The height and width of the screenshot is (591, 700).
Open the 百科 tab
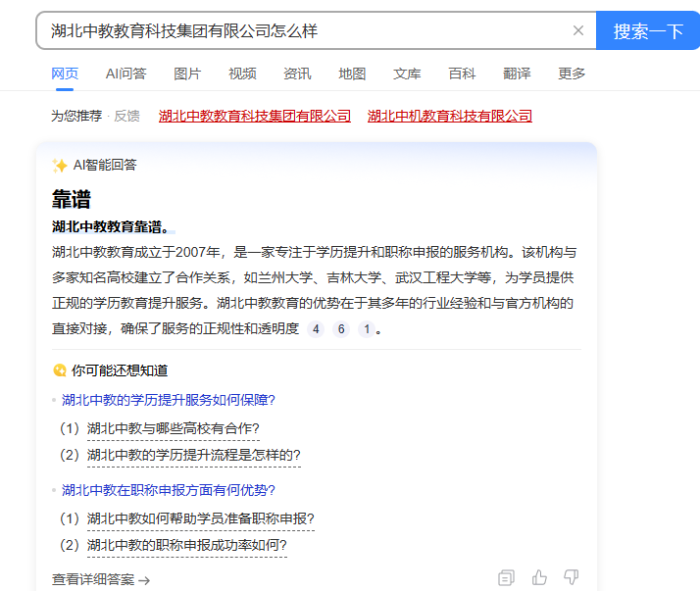point(462,74)
